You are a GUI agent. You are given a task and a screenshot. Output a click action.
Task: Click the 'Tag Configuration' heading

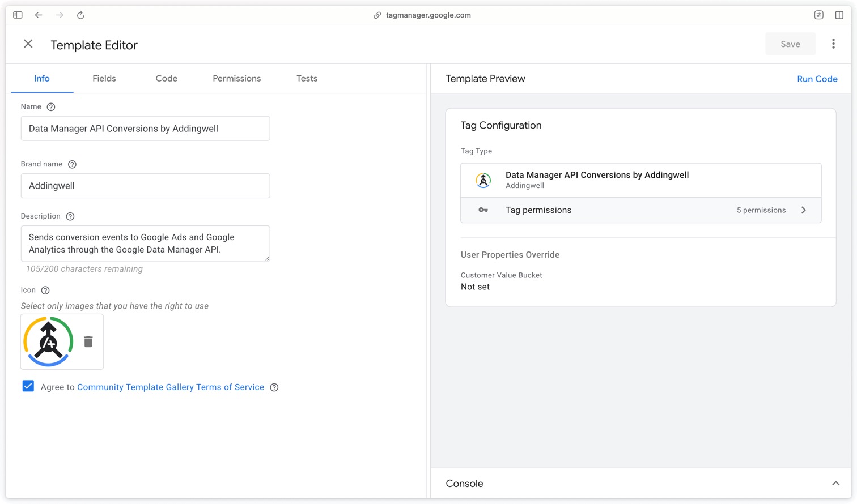tap(501, 126)
